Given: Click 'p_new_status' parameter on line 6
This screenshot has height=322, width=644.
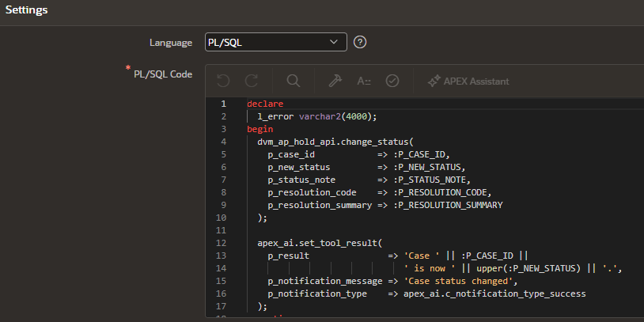Looking at the screenshot, I should pyautogui.click(x=299, y=168).
